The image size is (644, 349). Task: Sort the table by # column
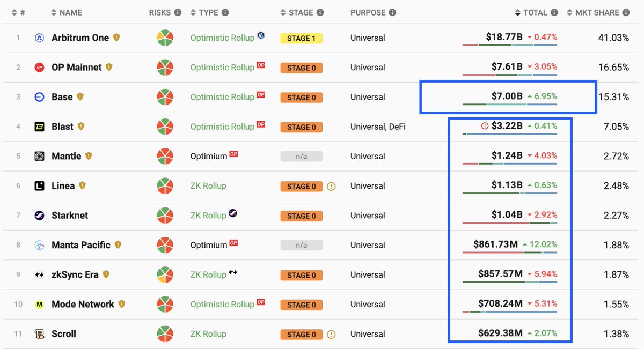[x=18, y=12]
